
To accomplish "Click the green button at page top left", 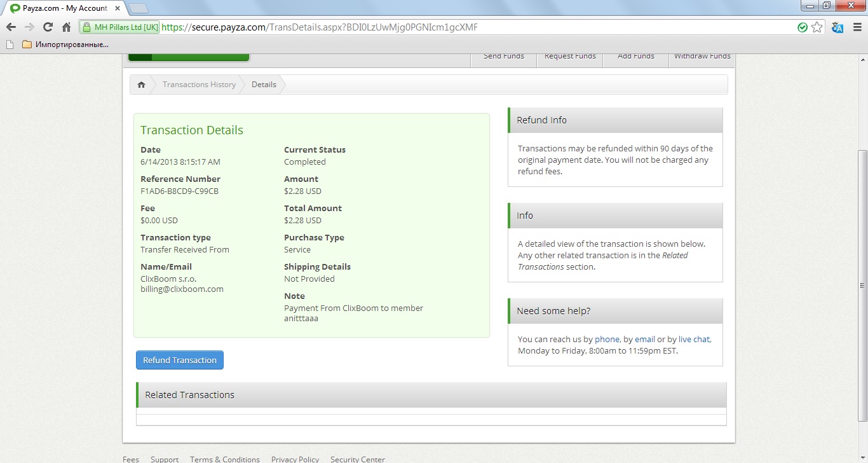I will pos(189,57).
